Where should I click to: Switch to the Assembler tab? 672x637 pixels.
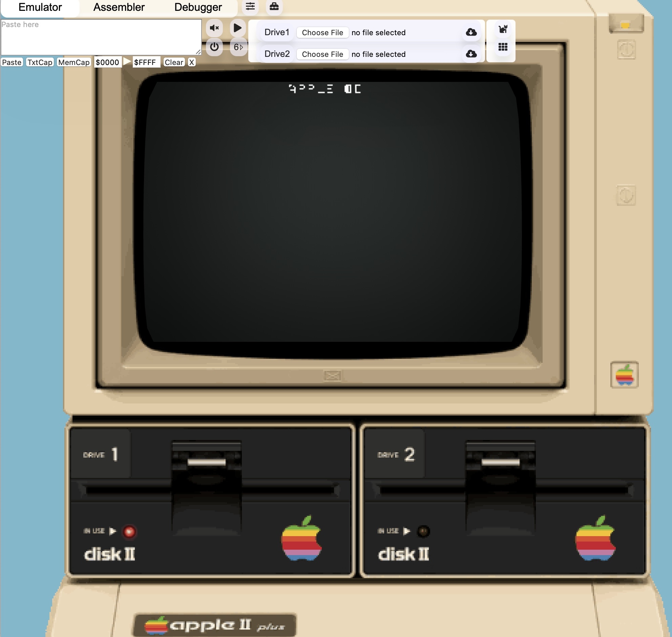click(x=119, y=7)
